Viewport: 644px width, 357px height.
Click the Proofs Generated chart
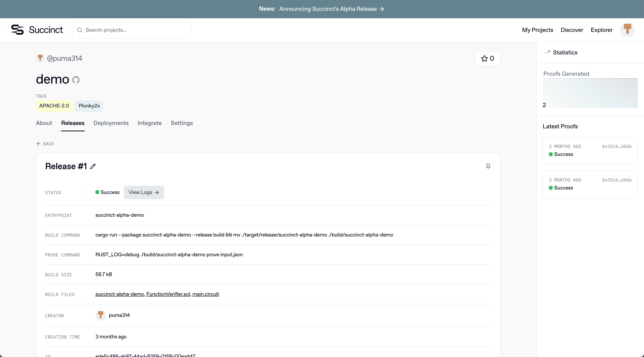[590, 93]
